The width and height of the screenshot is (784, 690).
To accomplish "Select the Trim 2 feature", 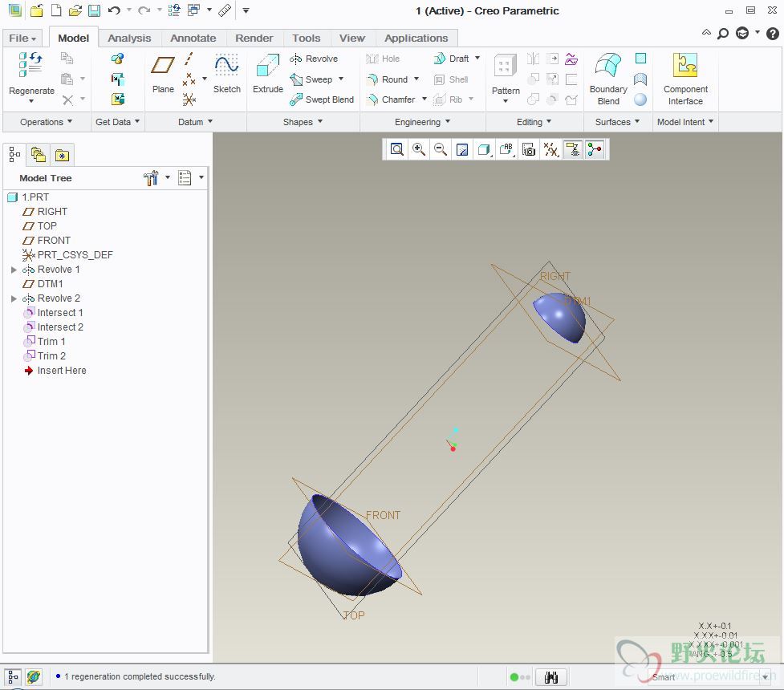I will click(x=44, y=356).
